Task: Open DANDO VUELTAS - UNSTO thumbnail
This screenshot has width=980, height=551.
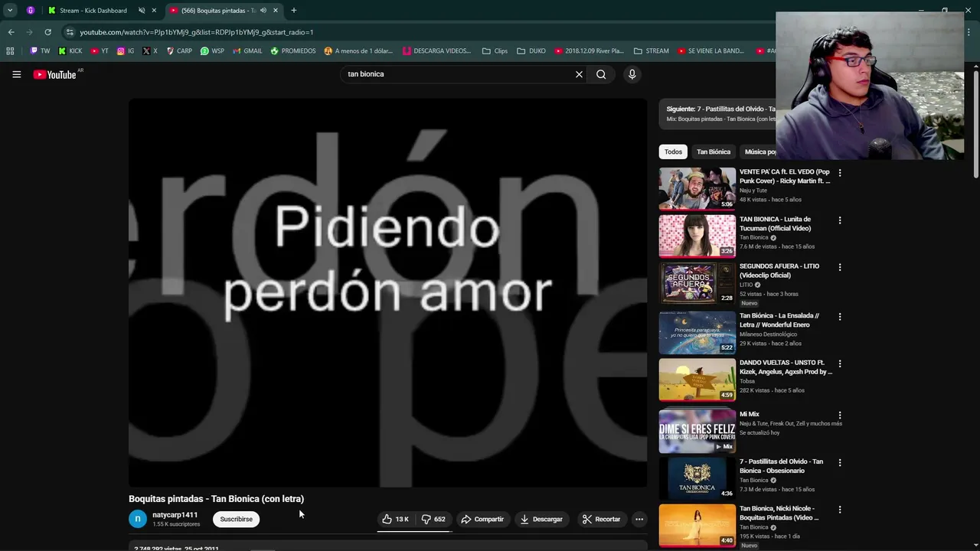Action: point(697,380)
